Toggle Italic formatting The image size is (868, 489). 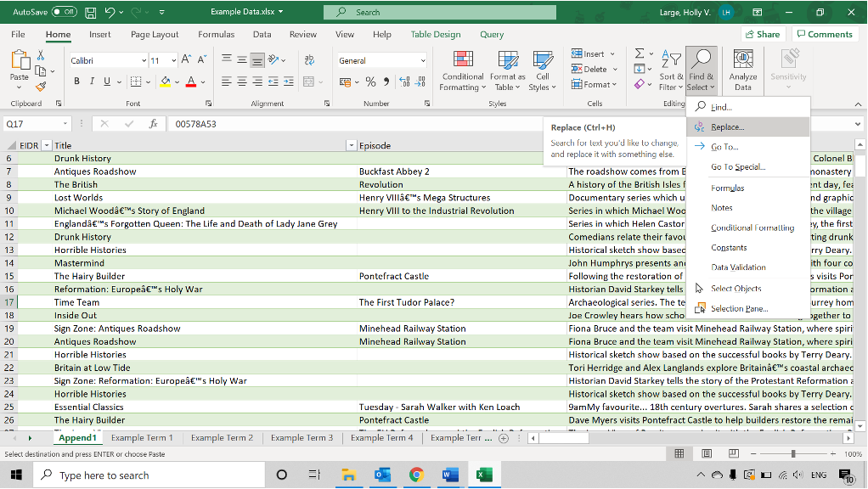pyautogui.click(x=92, y=81)
